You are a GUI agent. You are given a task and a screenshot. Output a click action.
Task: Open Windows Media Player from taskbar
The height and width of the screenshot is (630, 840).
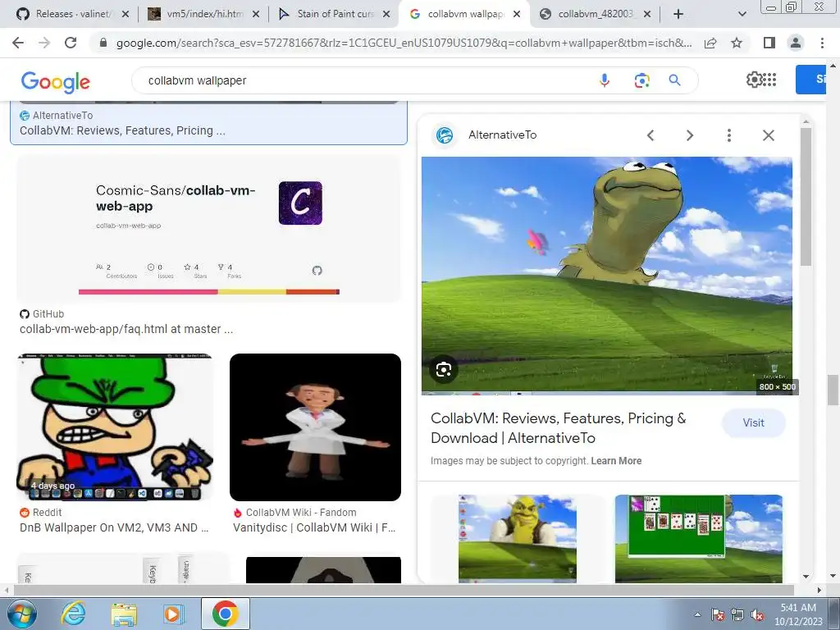172,614
